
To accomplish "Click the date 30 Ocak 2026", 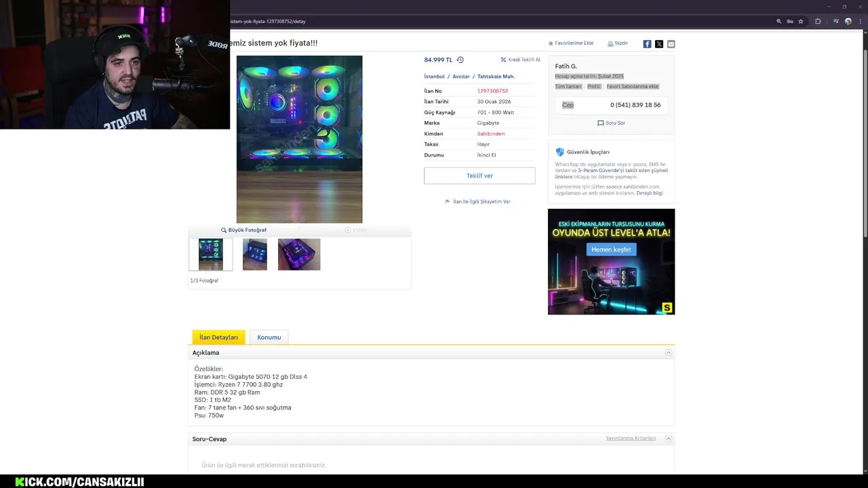I will point(494,102).
